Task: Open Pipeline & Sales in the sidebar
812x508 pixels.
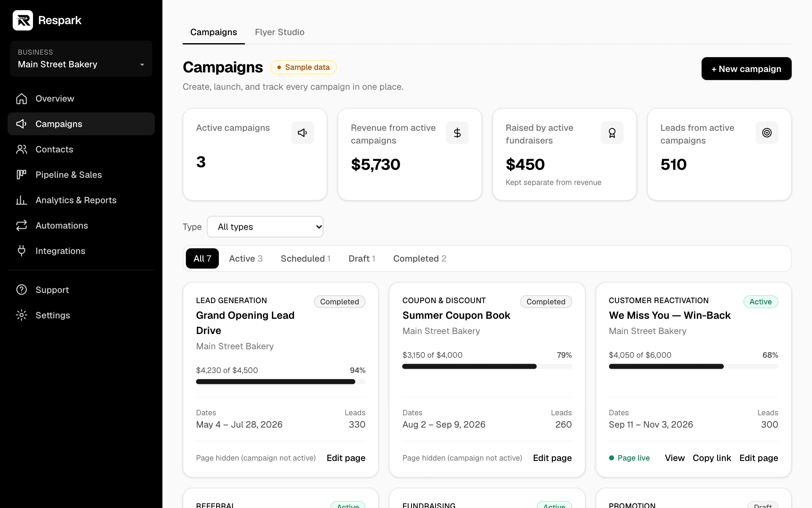Action: 81,175
